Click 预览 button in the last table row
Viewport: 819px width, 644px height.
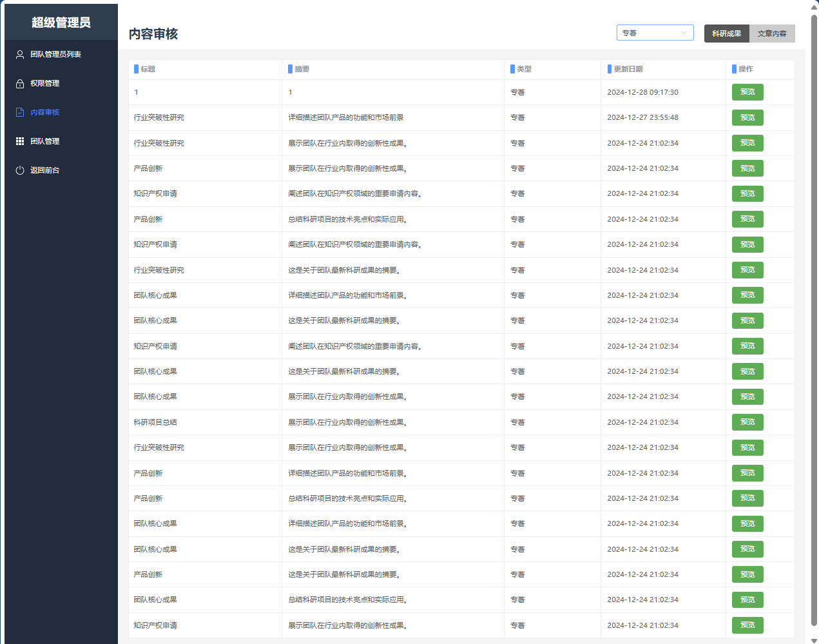click(x=747, y=625)
